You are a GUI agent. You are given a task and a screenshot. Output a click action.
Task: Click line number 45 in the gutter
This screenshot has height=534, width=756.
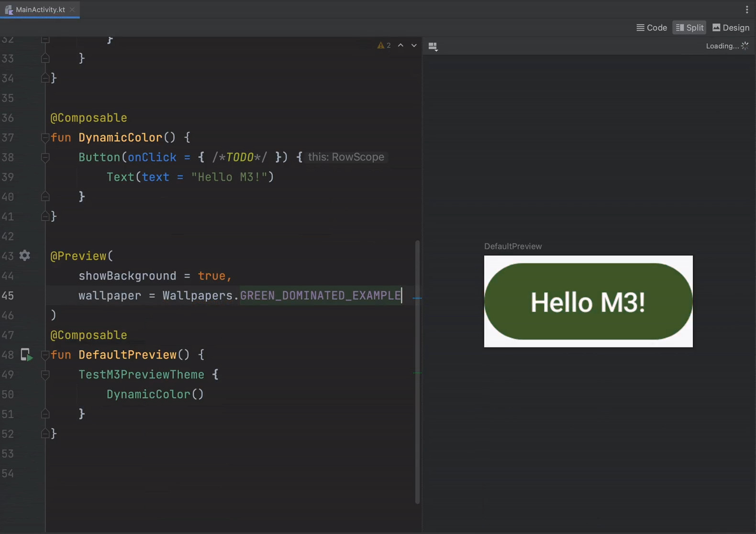coord(8,296)
